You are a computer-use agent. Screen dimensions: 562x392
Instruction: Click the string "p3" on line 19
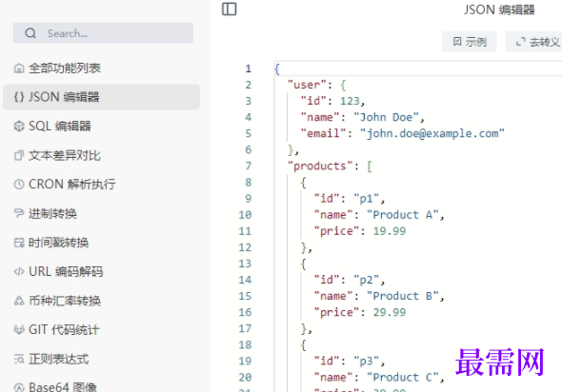pos(367,362)
